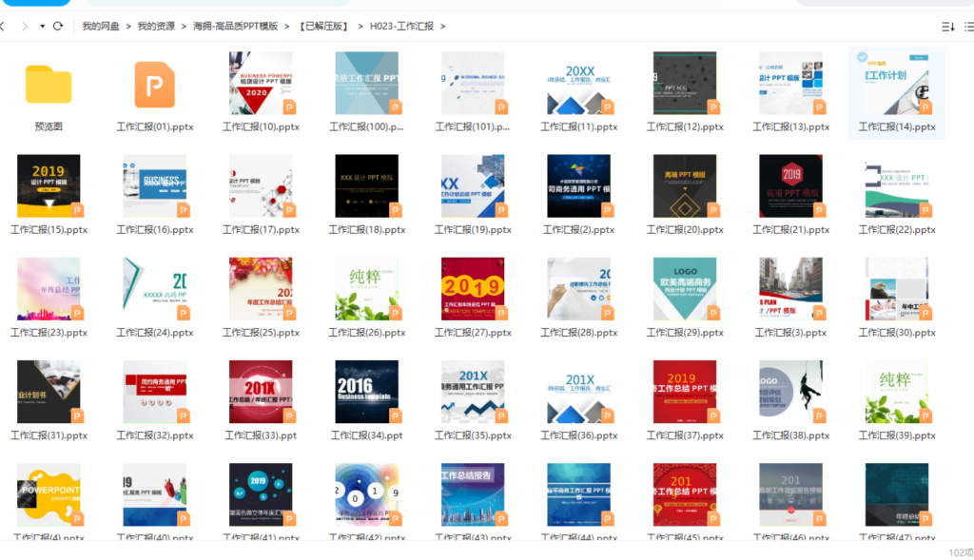Click the back navigation arrow
Viewport: 974px width, 560px height.
pyautogui.click(x=3, y=26)
